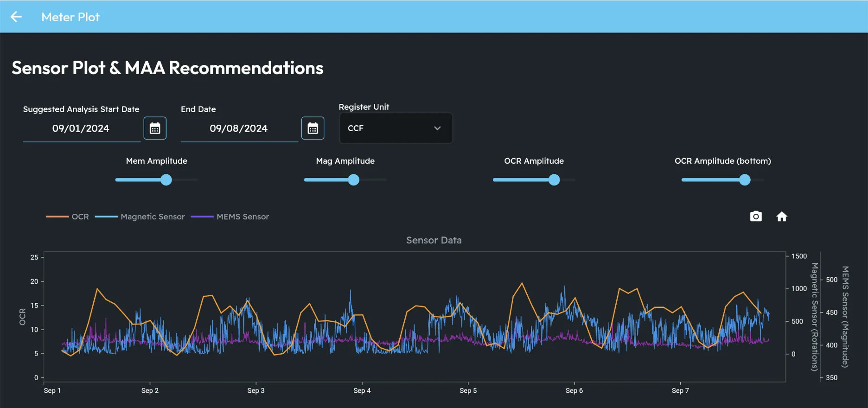
Task: Open the end date calendar picker
Action: [313, 128]
